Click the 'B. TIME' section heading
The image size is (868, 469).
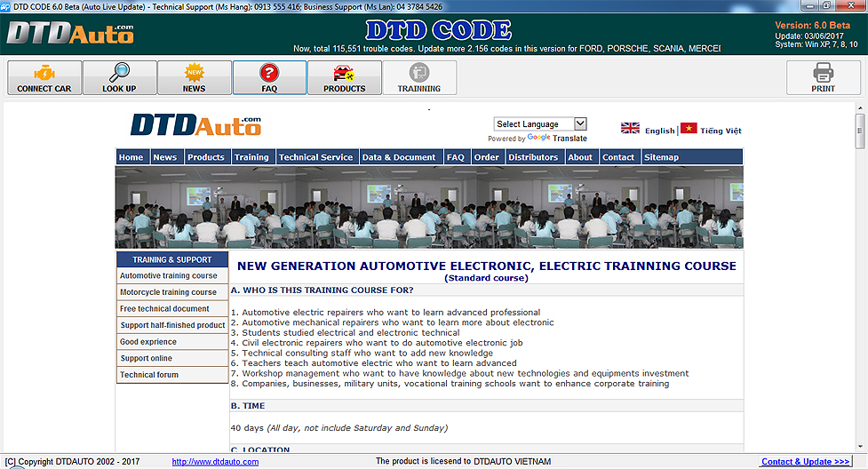click(x=248, y=406)
